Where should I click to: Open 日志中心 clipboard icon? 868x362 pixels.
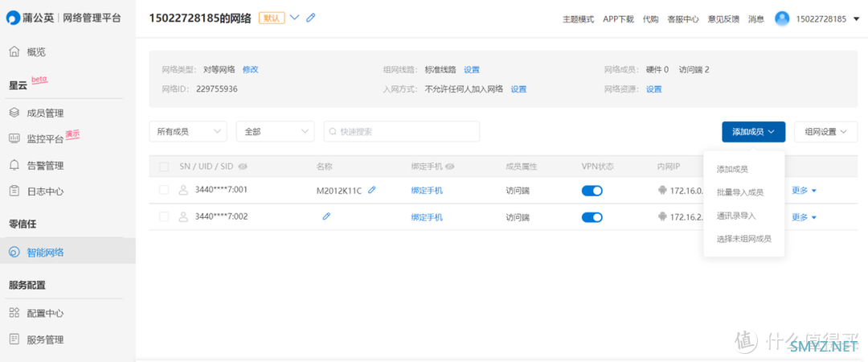tap(14, 191)
